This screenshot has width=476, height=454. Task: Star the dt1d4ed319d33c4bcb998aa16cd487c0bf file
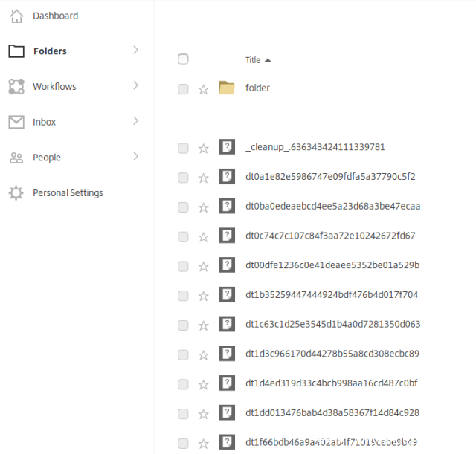(x=203, y=385)
